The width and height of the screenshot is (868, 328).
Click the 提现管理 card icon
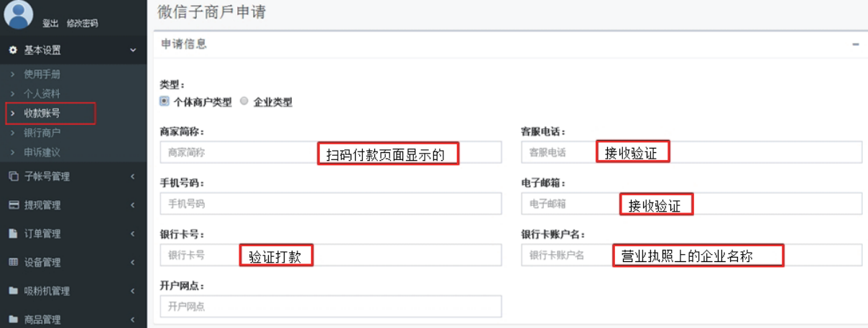(x=13, y=205)
